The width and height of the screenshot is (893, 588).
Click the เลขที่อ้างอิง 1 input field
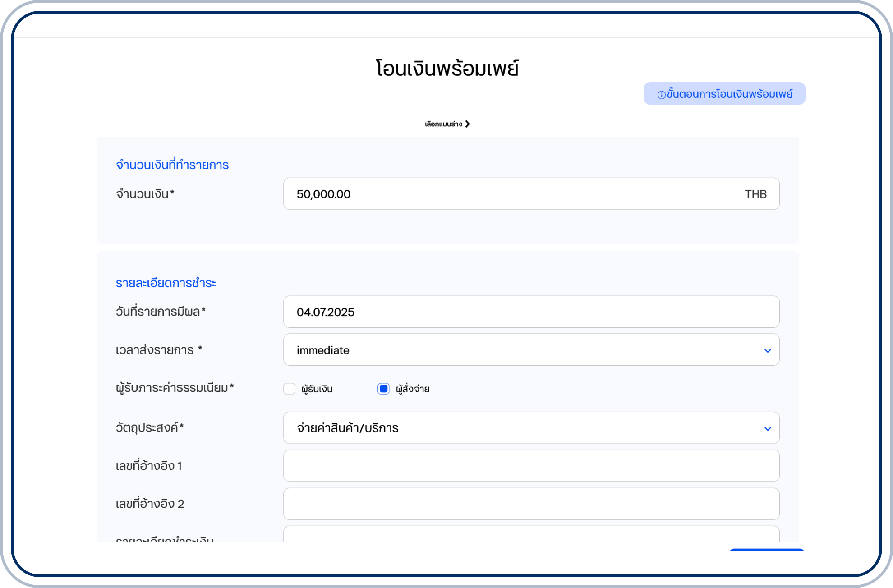point(530,466)
